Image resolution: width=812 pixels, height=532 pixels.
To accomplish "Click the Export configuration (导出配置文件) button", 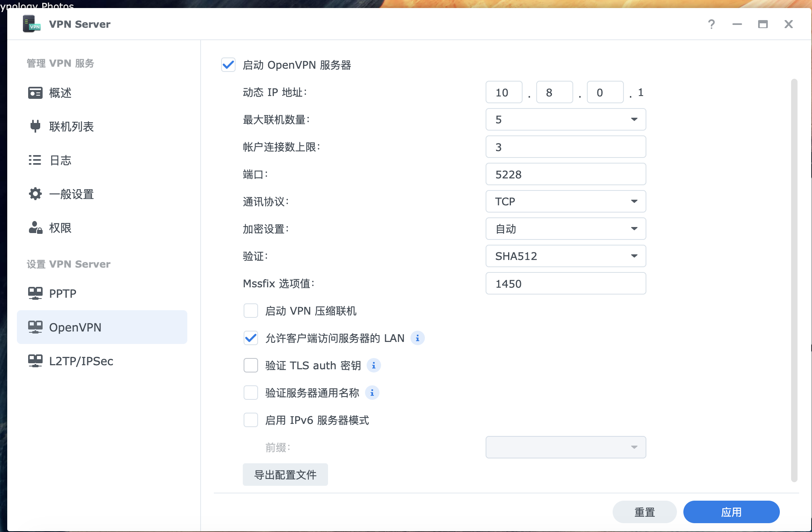I will (285, 475).
